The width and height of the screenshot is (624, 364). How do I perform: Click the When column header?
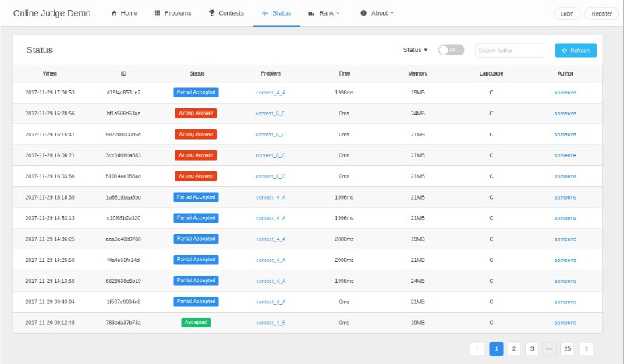tap(50, 73)
